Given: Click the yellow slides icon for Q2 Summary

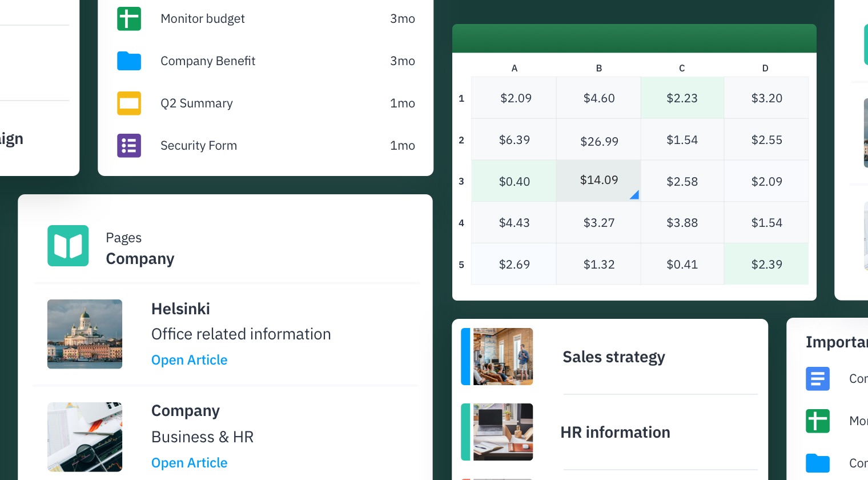Looking at the screenshot, I should [x=129, y=103].
